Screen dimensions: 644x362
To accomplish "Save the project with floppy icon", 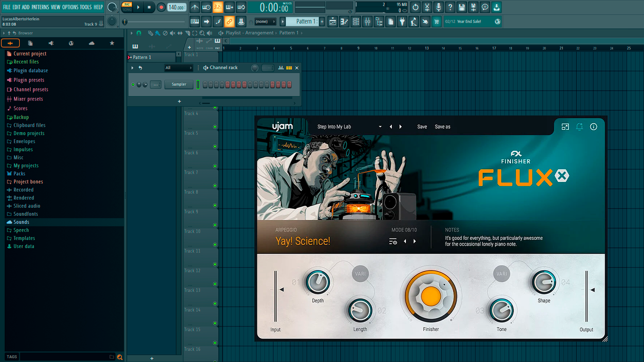I will coord(462,7).
